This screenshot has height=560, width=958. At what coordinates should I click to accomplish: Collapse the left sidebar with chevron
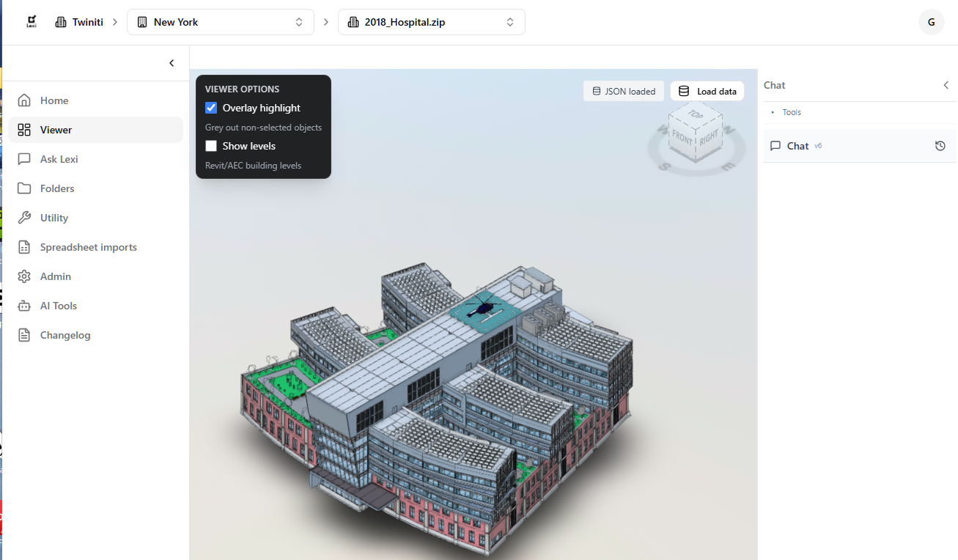[x=172, y=63]
